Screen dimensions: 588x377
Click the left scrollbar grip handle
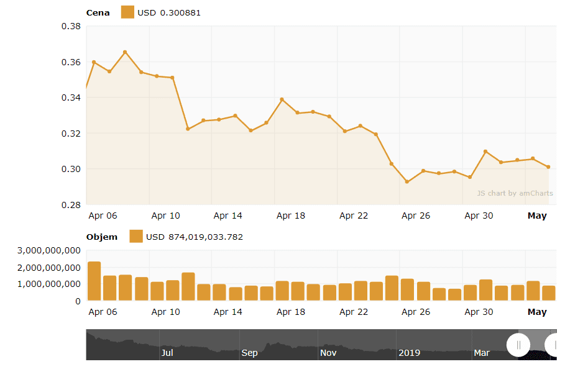point(518,345)
